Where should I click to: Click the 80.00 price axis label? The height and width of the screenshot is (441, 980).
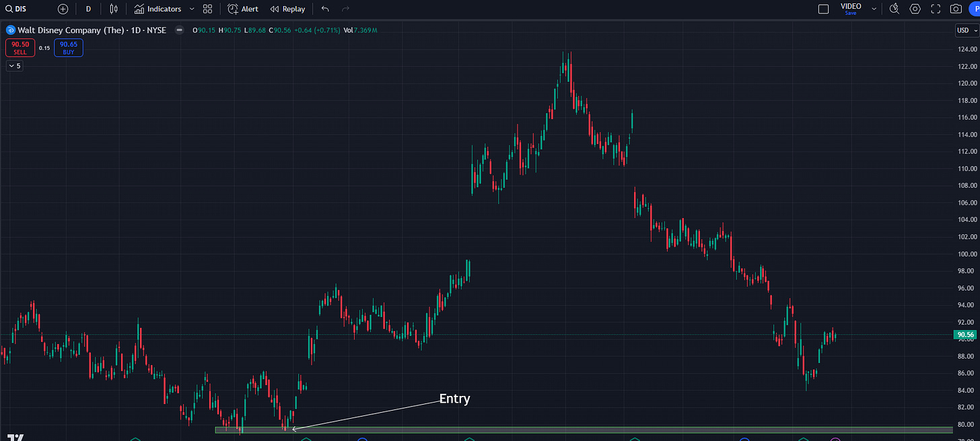[x=967, y=425]
